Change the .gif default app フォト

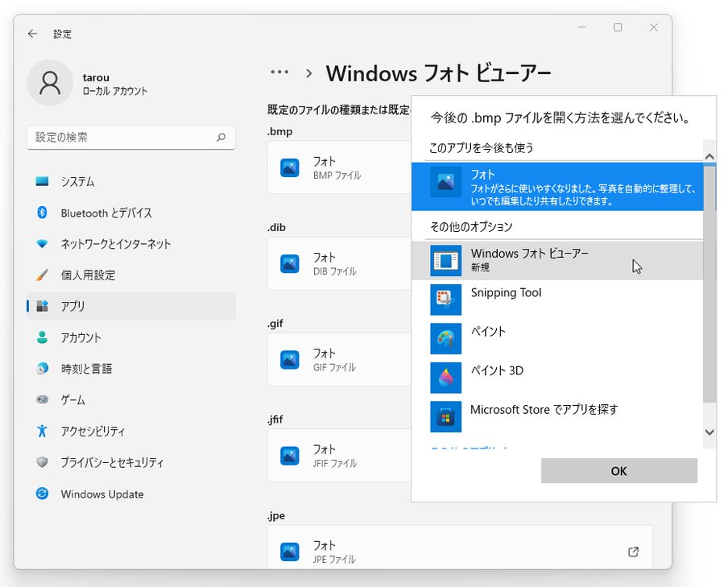coord(339,359)
